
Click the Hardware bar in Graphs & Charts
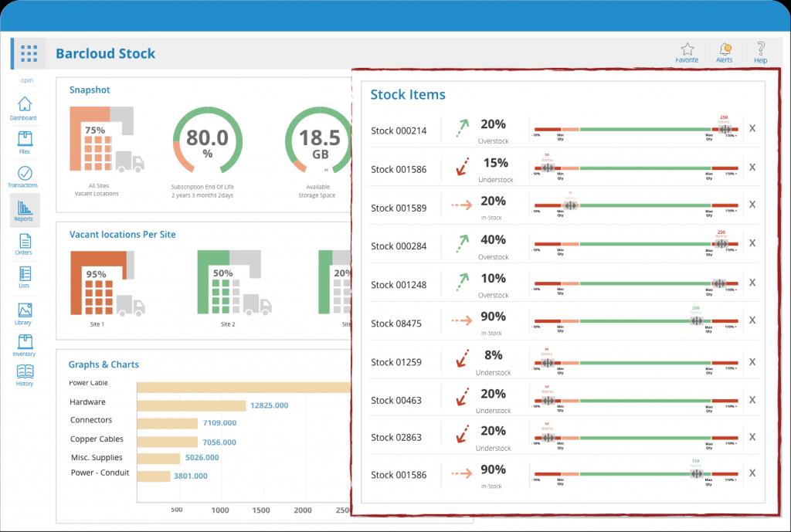191,405
